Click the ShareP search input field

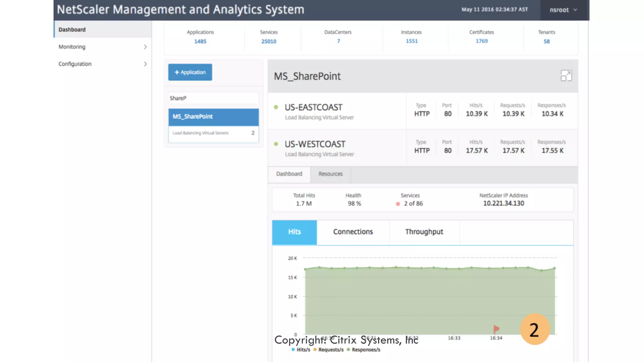[x=213, y=98]
